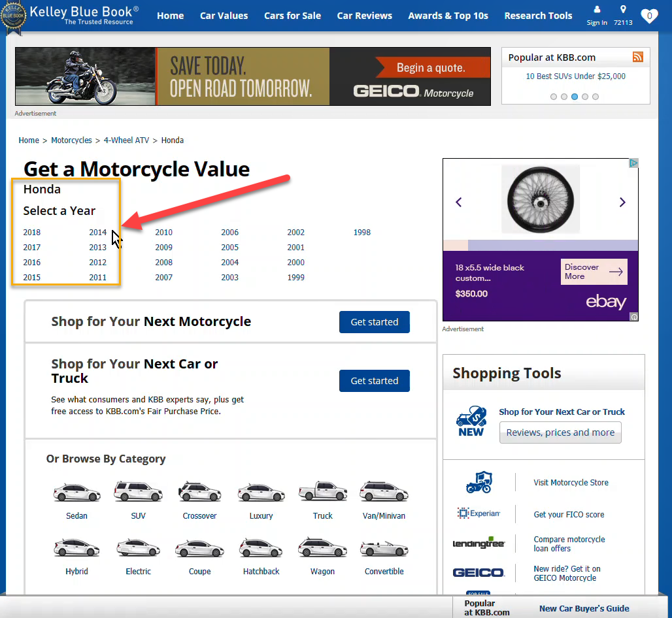Select the first carousel dot in Popular box

tap(554, 97)
